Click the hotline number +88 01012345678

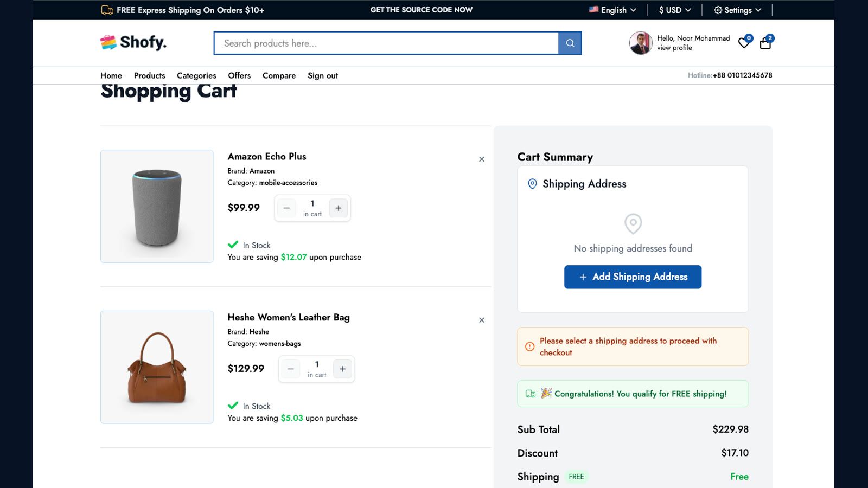click(742, 75)
